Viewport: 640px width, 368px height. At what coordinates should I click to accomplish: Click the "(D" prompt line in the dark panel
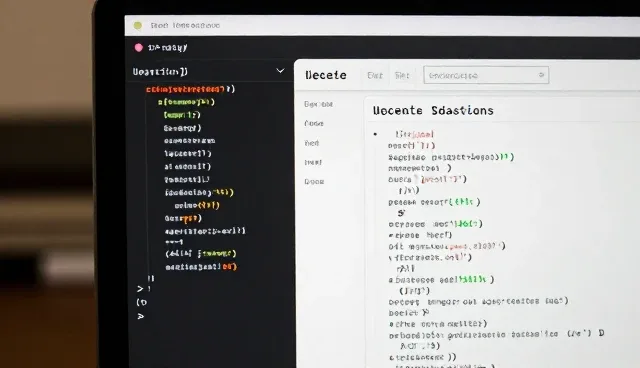(142, 302)
